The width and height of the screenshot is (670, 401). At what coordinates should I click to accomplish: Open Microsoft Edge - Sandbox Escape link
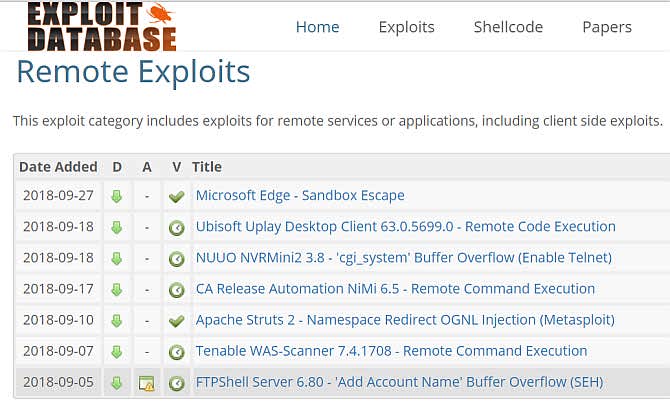[300, 195]
